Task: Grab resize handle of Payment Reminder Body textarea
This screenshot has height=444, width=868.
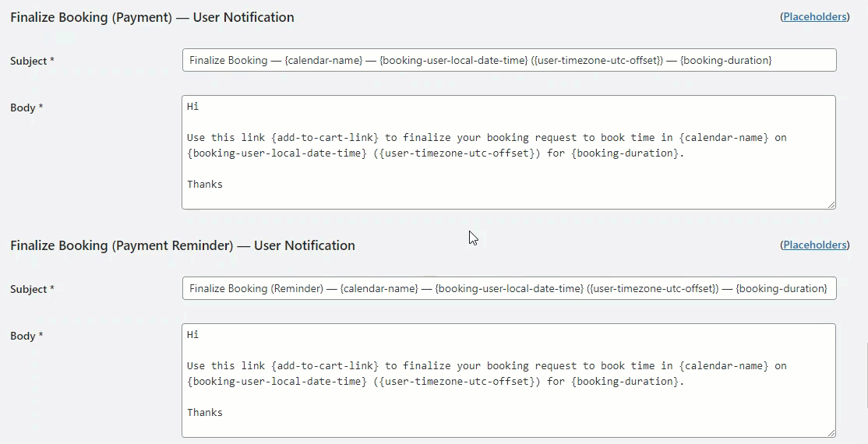Action: pos(831,433)
